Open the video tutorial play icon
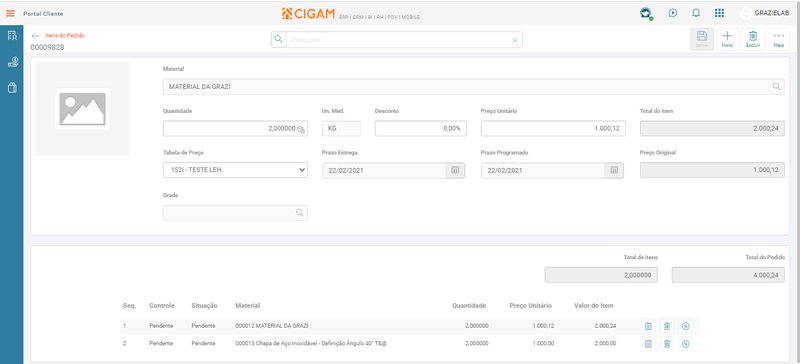Viewport: 800px width, 364px height. [x=673, y=13]
